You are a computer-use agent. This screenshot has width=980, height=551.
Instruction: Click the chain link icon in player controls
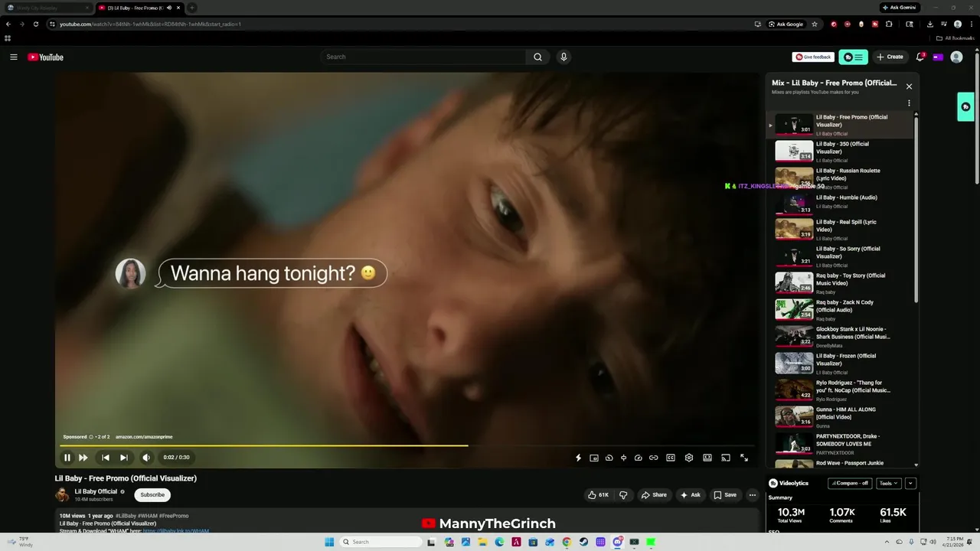click(653, 458)
